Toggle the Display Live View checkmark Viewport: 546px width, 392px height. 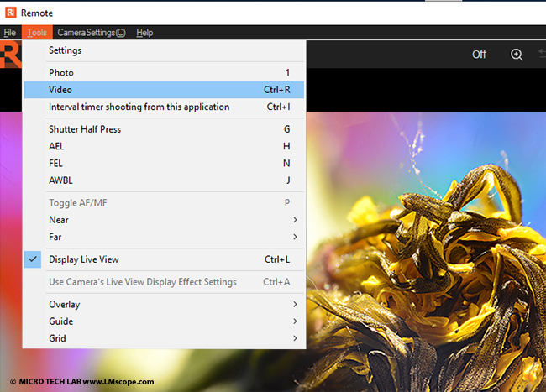(34, 259)
